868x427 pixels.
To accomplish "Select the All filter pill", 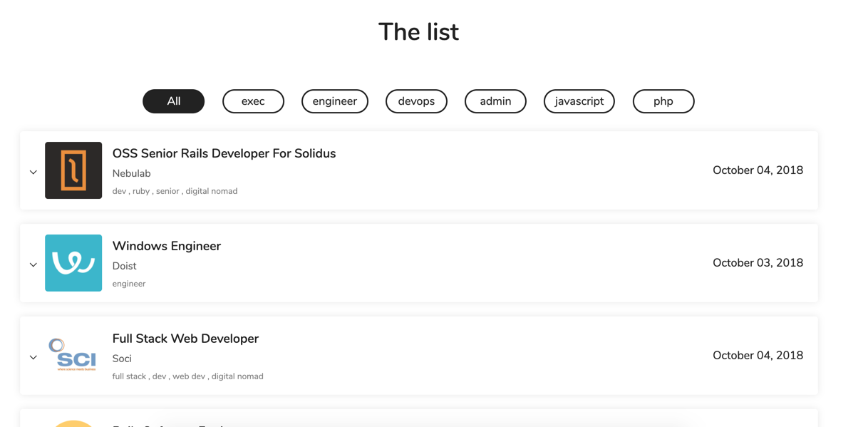I will [x=174, y=101].
